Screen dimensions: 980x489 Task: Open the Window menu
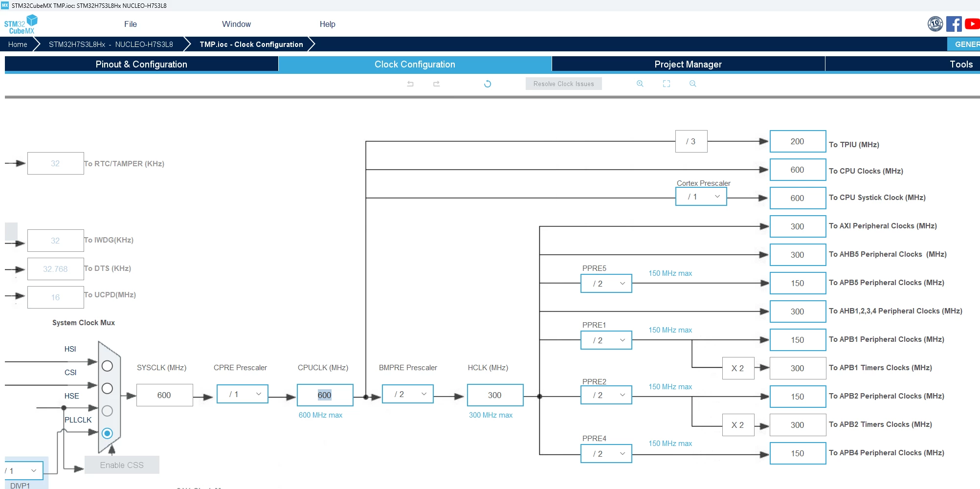[x=236, y=24]
